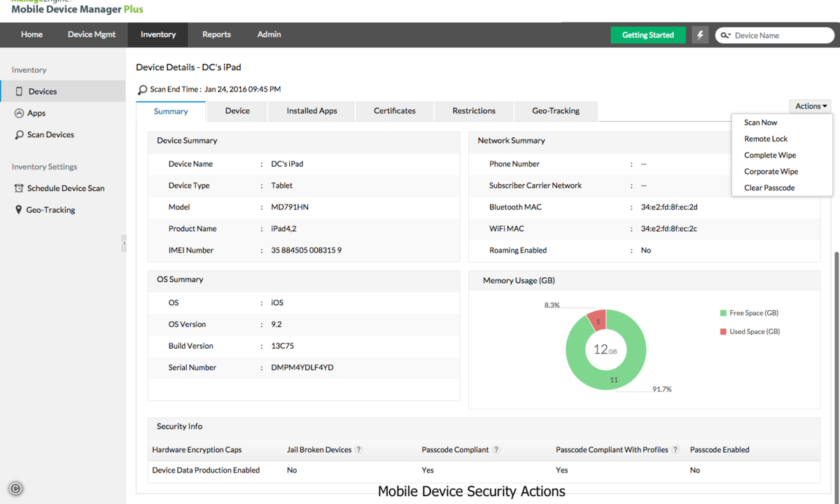
Task: Click the help icon beside Jail Broken Devices
Action: (358, 450)
